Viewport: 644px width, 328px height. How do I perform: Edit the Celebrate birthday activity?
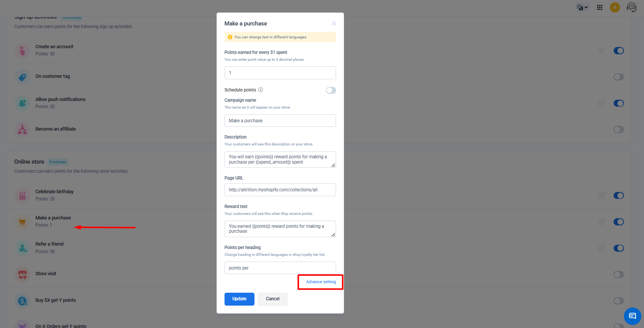pyautogui.click(x=601, y=196)
